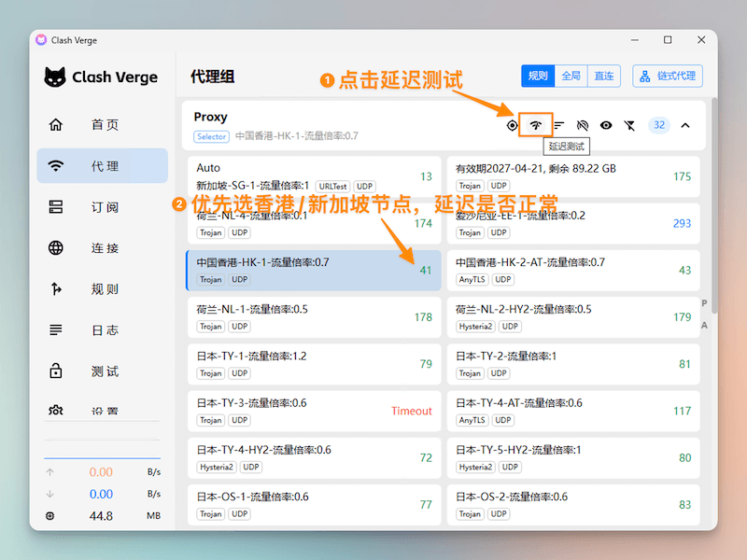Screen dimensions: 747x560
Task: Select node 日本-OS-1-流量倍率:0.6
Action: [314, 505]
